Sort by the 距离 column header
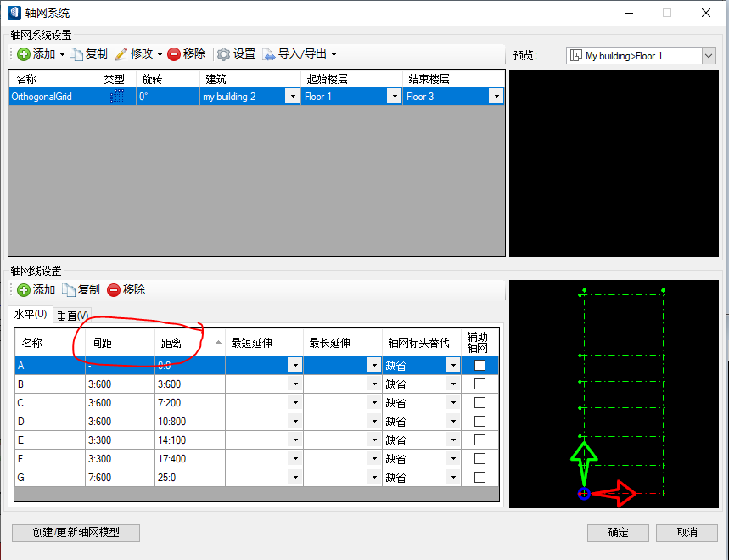The width and height of the screenshot is (729, 560). [190, 343]
